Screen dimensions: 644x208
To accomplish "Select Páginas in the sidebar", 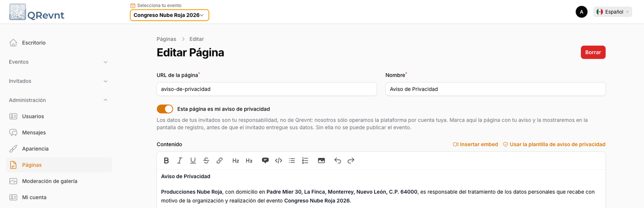I will click(59, 165).
